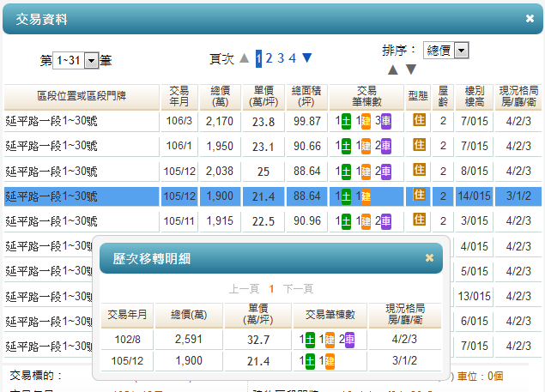Click the previous page up triangle

[x=245, y=57]
